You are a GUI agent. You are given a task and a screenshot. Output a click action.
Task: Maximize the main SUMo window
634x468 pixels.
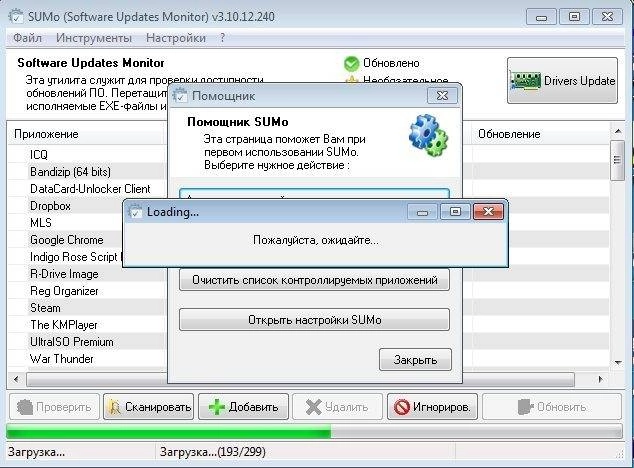coord(574,17)
